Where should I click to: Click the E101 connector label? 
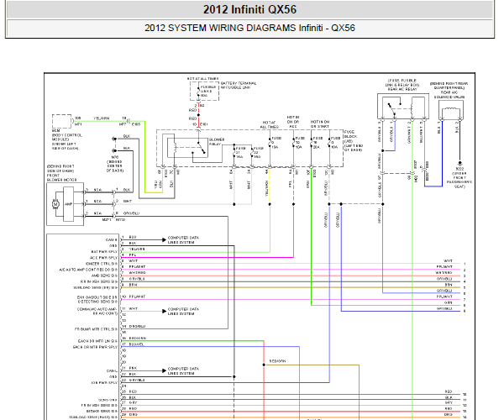click(x=204, y=124)
